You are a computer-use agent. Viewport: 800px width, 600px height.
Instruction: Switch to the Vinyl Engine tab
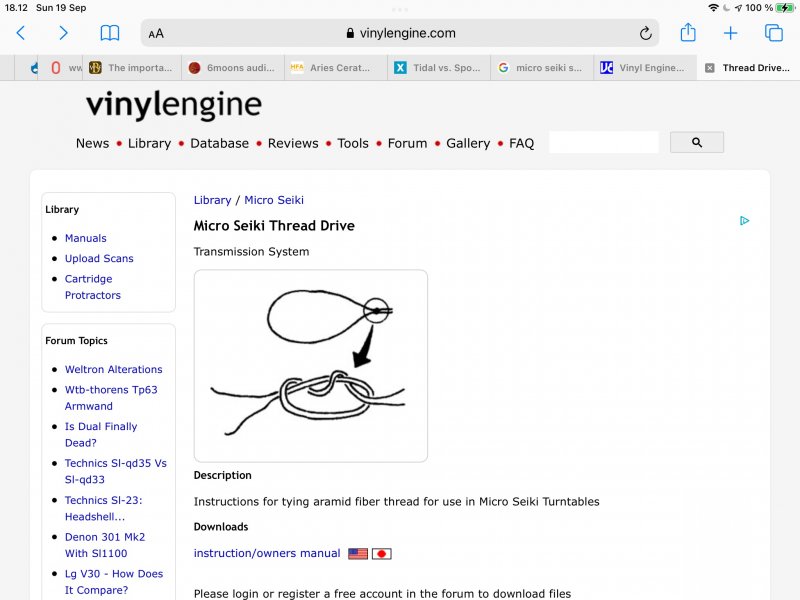pyautogui.click(x=645, y=68)
